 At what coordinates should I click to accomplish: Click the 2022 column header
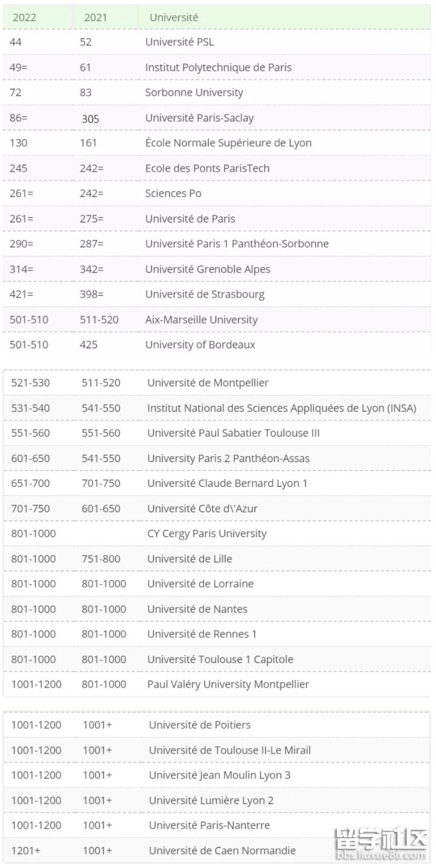(25, 18)
